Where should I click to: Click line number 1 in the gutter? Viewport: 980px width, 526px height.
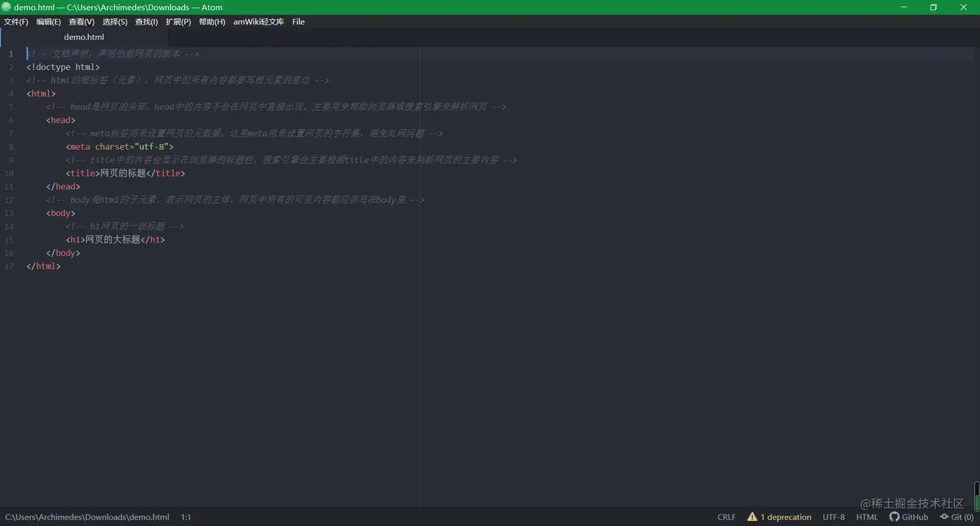point(11,54)
